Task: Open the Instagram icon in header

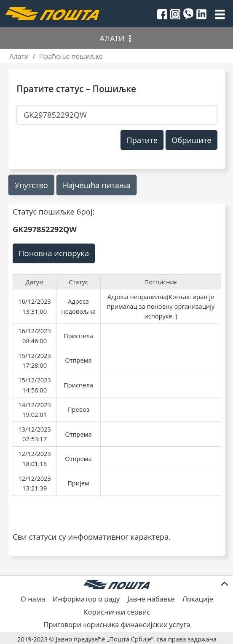Action: [x=175, y=14]
